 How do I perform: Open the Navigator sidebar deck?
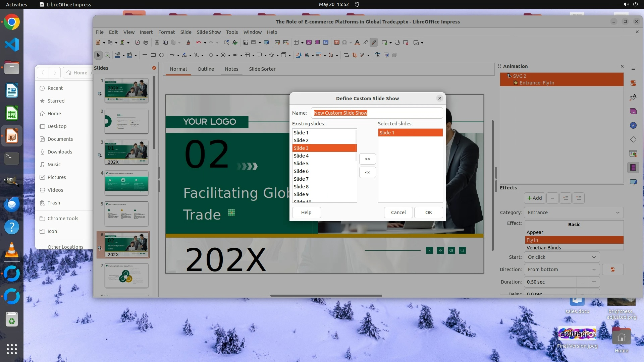(633, 125)
